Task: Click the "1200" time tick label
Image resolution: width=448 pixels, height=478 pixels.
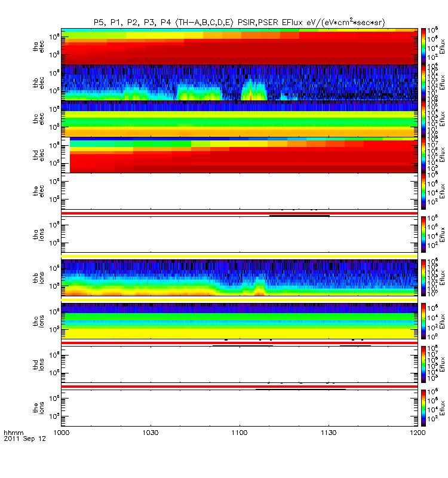Action: [x=418, y=433]
